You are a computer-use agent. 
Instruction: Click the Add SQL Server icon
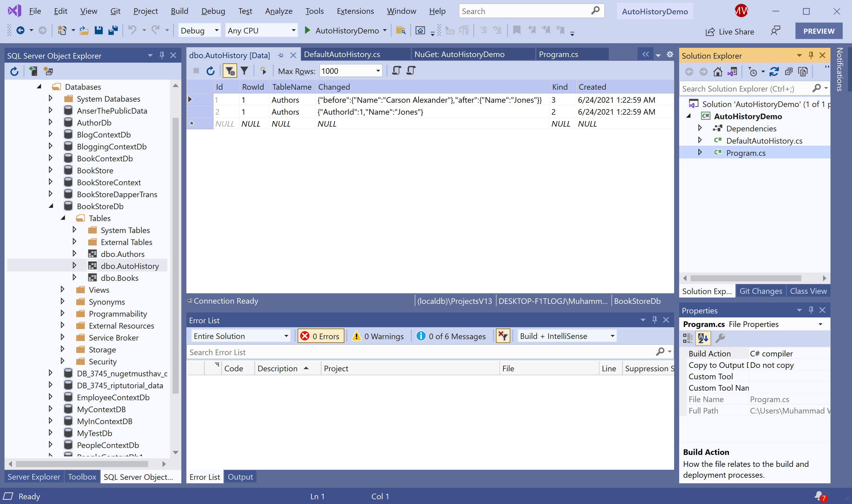(x=33, y=71)
